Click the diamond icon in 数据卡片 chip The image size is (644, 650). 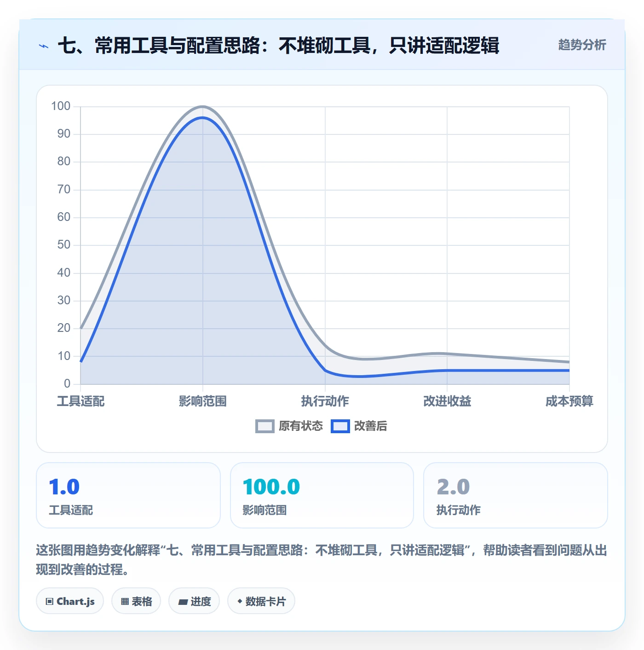(x=240, y=601)
